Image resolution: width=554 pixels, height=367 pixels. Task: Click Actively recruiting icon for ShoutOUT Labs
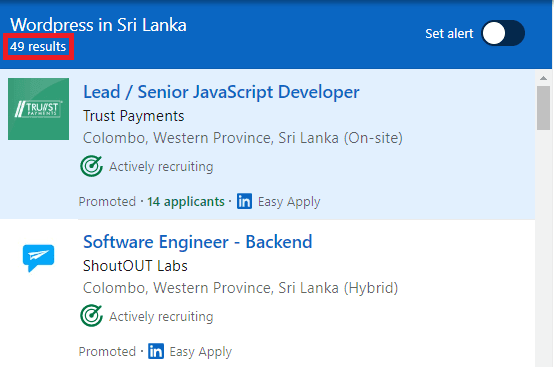pyautogui.click(x=91, y=316)
